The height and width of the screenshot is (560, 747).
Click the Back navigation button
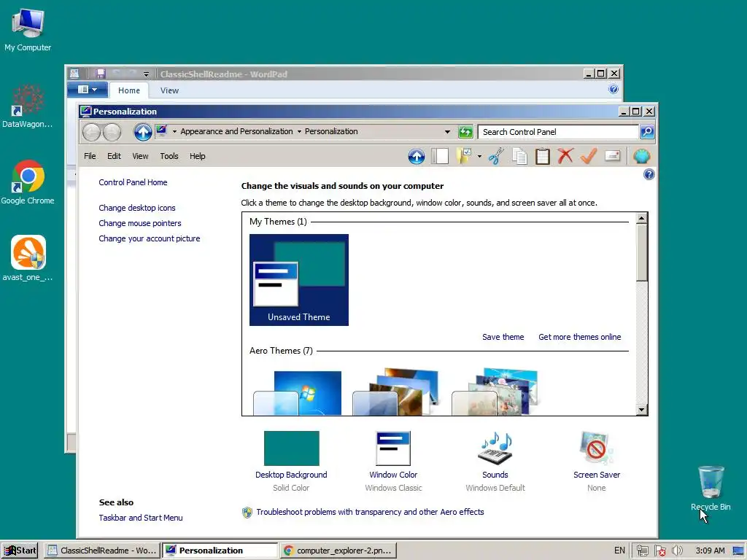pyautogui.click(x=91, y=132)
